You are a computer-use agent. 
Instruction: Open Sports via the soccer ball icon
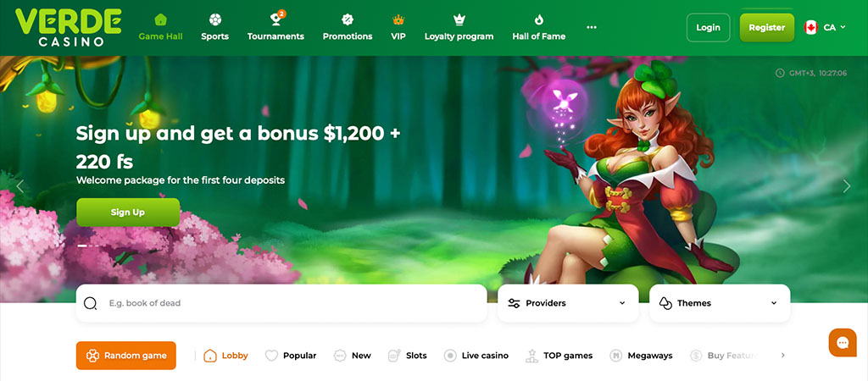(214, 20)
